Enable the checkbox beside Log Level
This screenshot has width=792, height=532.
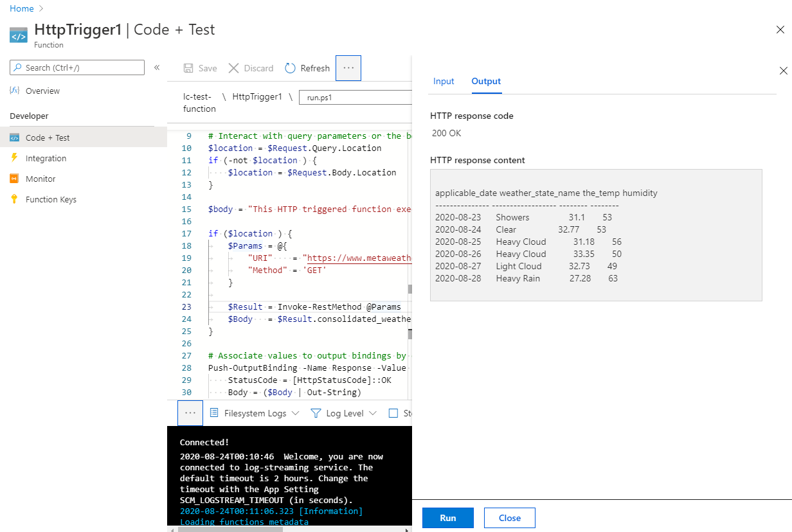pyautogui.click(x=395, y=412)
